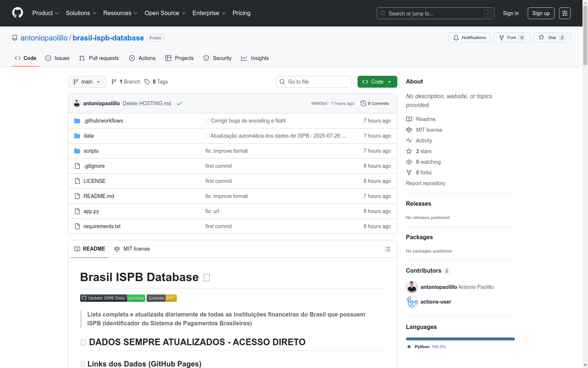Expand the Open Source menu

click(x=165, y=13)
